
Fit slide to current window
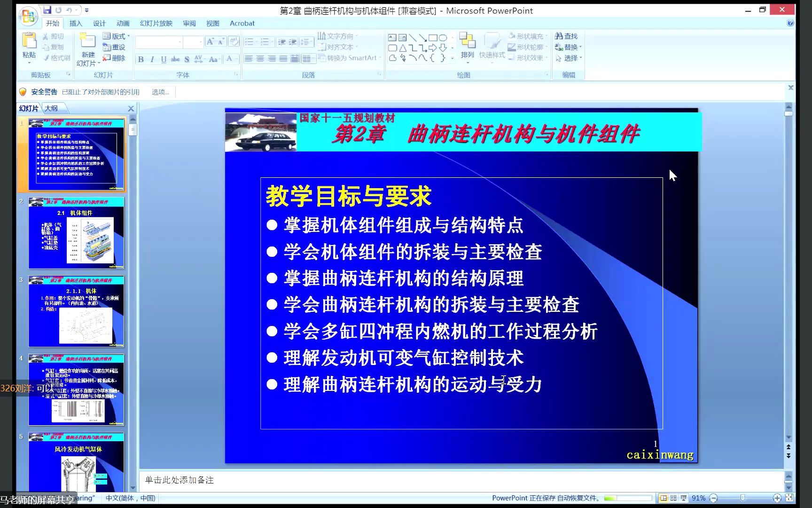789,498
